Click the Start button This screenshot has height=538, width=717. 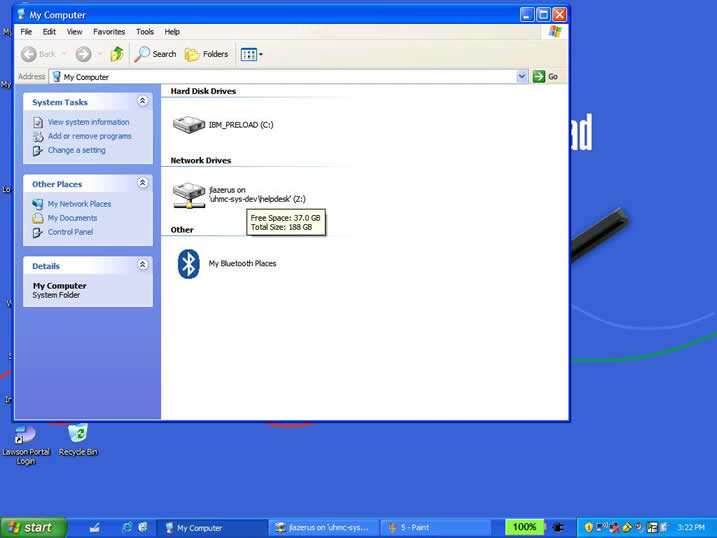tap(33, 527)
